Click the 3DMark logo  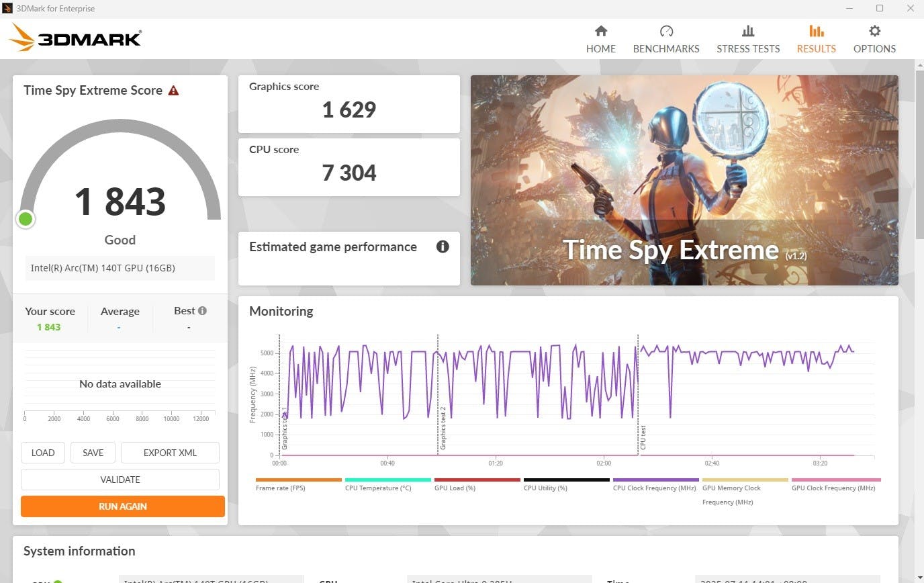click(x=75, y=38)
